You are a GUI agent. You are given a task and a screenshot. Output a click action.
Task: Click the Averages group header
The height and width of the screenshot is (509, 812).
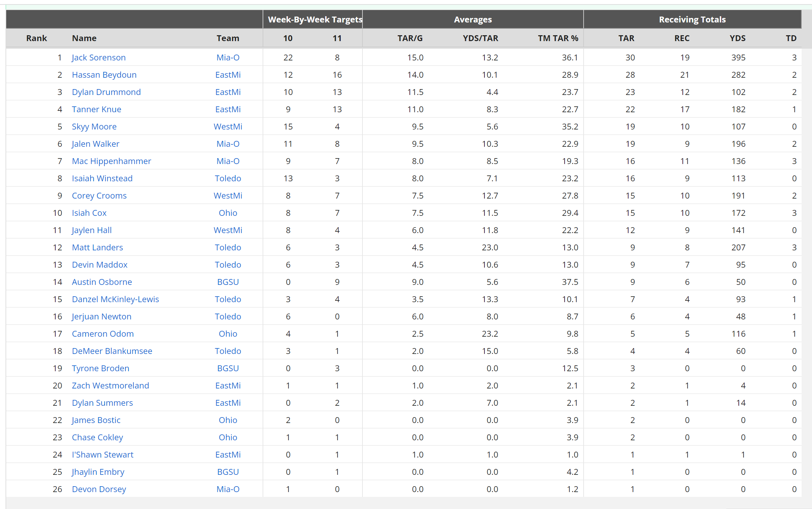pyautogui.click(x=473, y=19)
